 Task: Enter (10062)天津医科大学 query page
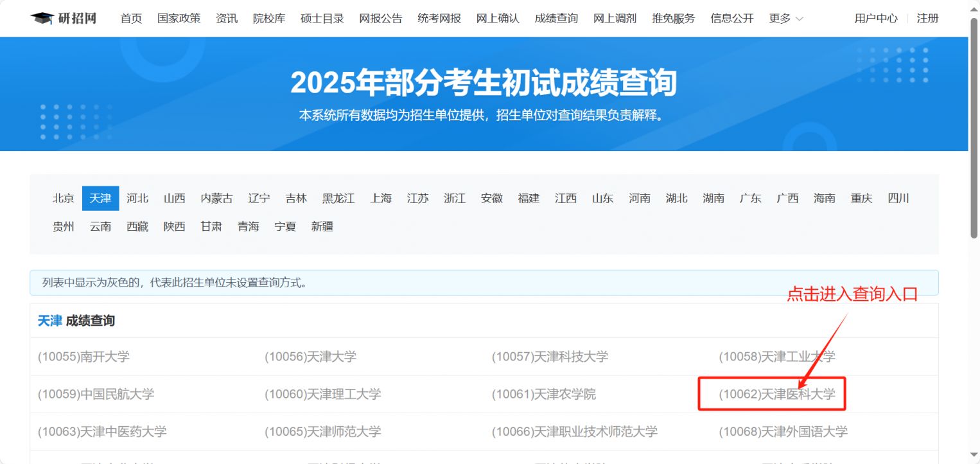coord(777,394)
